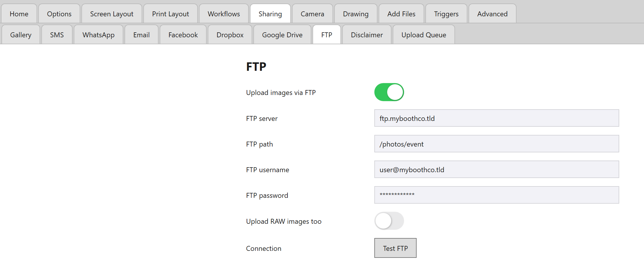Open the SMS sub-tab
Screen dimensions: 644x266
[57, 35]
